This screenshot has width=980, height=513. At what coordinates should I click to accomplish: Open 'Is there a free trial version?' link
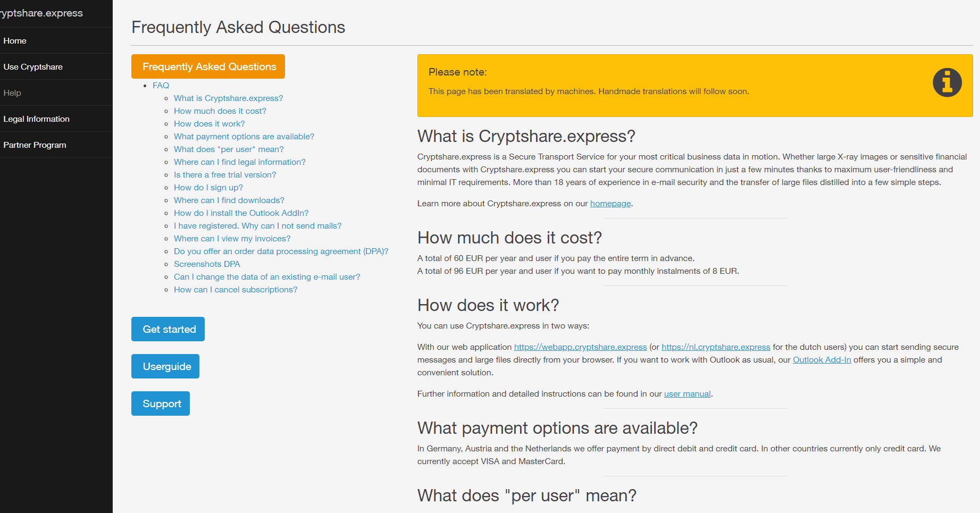225,174
